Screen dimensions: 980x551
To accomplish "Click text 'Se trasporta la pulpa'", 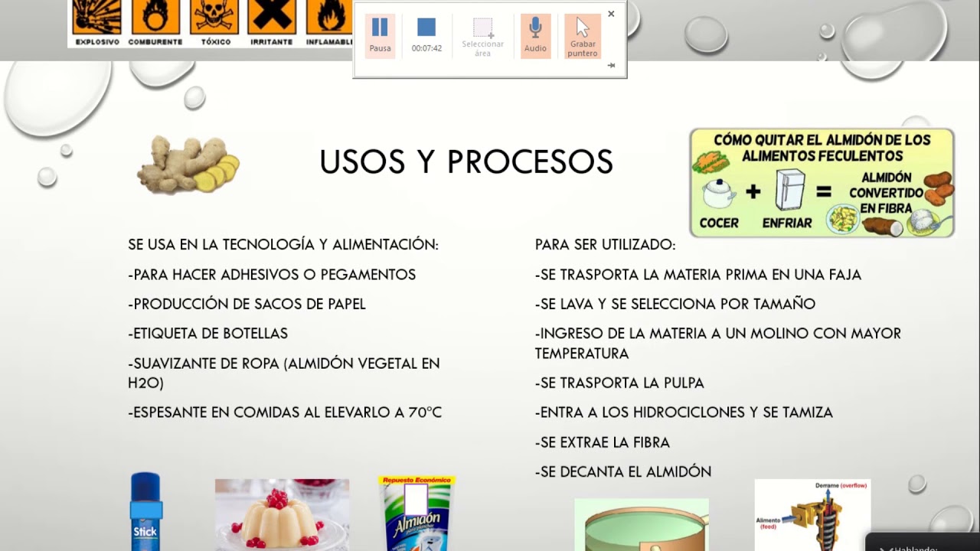I will pos(619,383).
